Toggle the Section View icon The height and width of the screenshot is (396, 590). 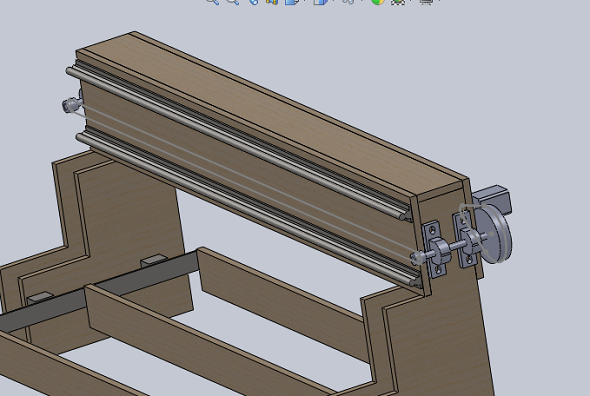pos(272,1)
